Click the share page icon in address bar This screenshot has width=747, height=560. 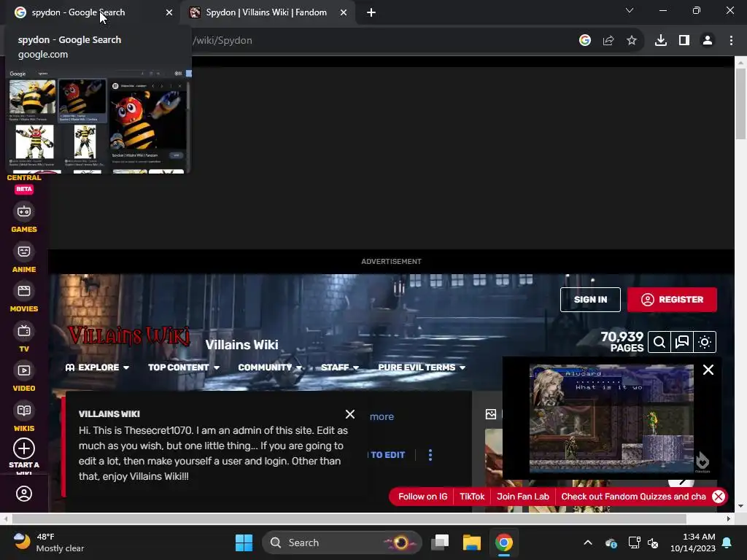click(608, 41)
